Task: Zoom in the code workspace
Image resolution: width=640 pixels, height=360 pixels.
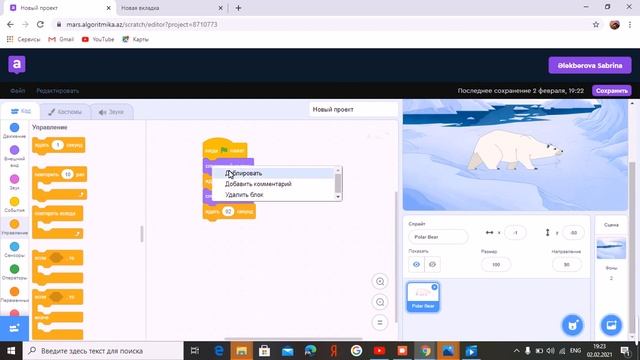Action: (x=380, y=282)
